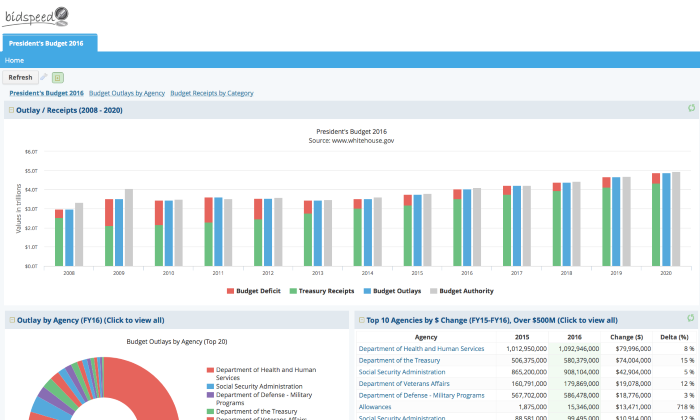Click the large red donut chart slice
The height and width of the screenshot is (420, 700).
click(147, 388)
